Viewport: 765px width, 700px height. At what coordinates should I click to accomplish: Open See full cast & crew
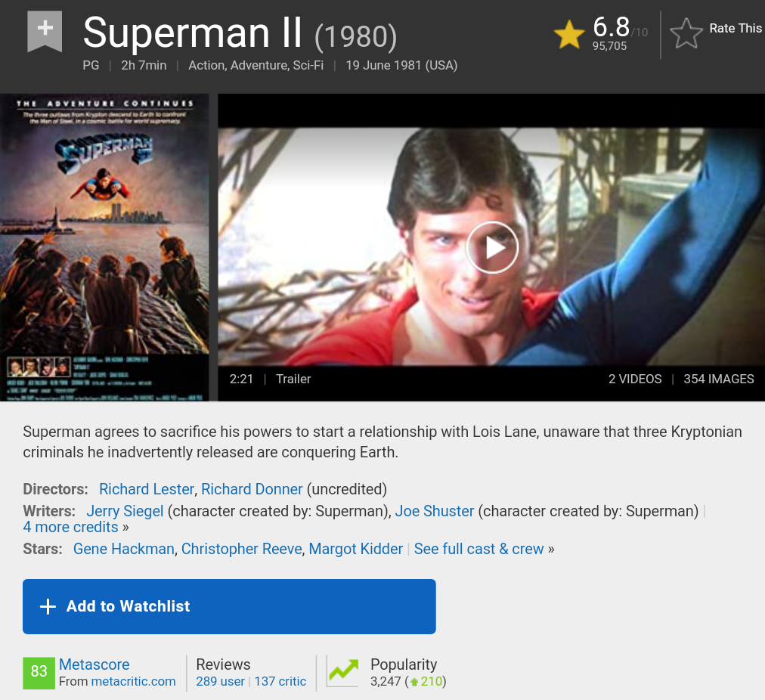[479, 550]
